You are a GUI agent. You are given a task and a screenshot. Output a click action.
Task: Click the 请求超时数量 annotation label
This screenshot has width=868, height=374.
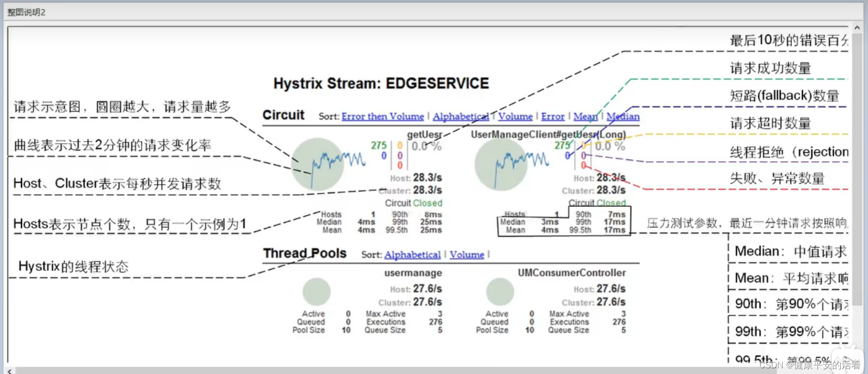770,124
